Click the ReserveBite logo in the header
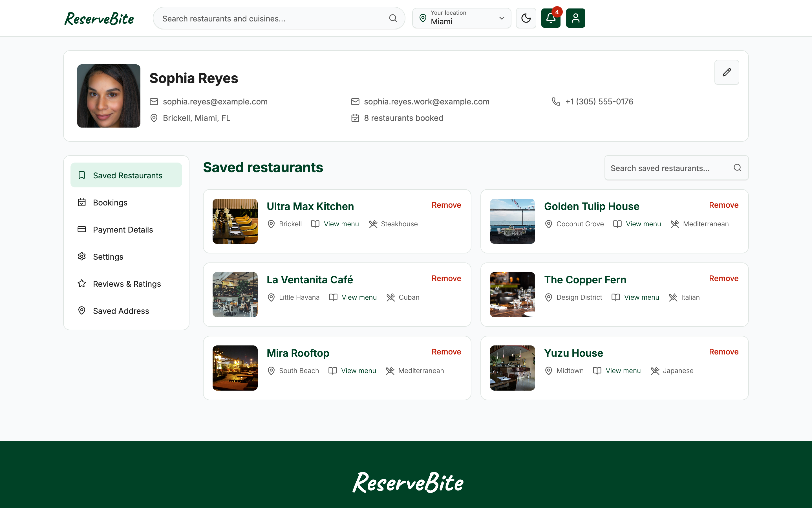This screenshot has width=812, height=508. pyautogui.click(x=99, y=18)
